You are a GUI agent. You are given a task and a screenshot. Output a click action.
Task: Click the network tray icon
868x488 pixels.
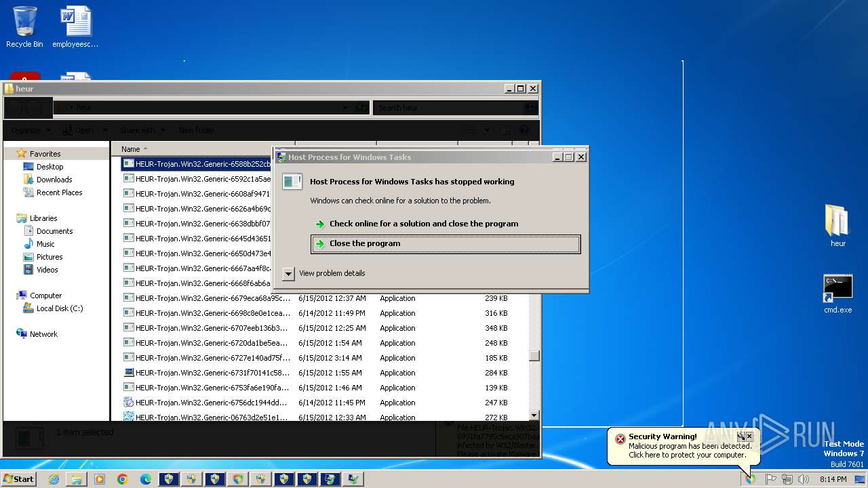(x=787, y=479)
